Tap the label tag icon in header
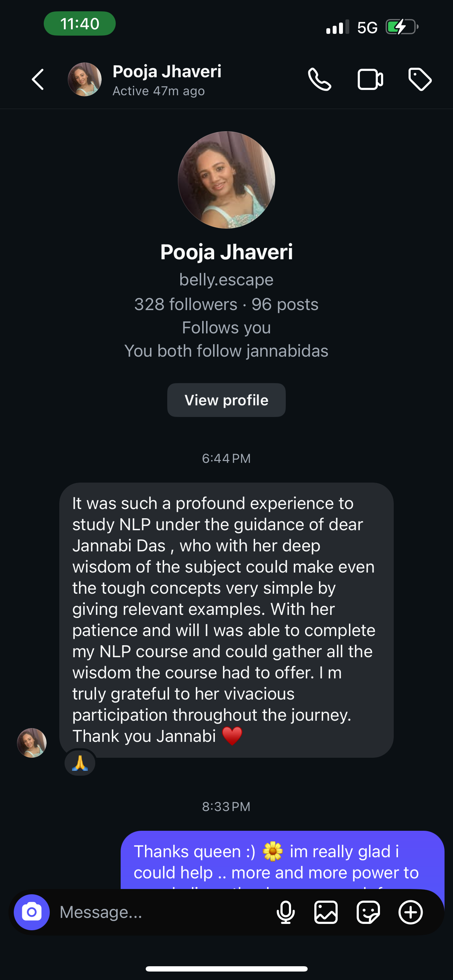The height and width of the screenshot is (980, 453). [420, 79]
